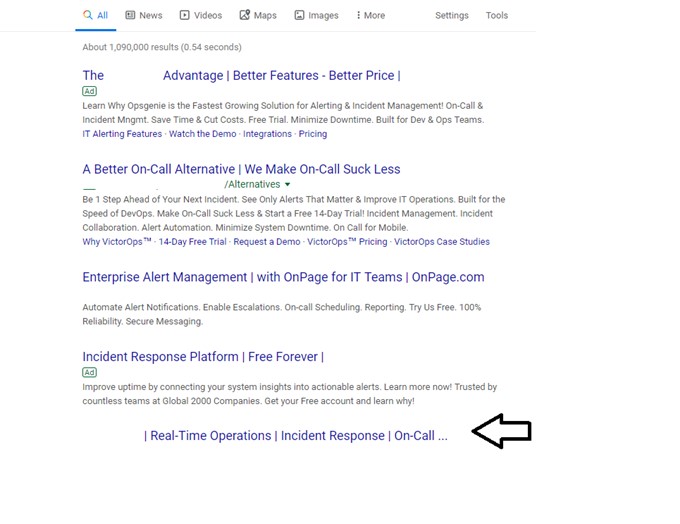Open the More search menu
Screen dimensions: 680x524
click(x=370, y=15)
